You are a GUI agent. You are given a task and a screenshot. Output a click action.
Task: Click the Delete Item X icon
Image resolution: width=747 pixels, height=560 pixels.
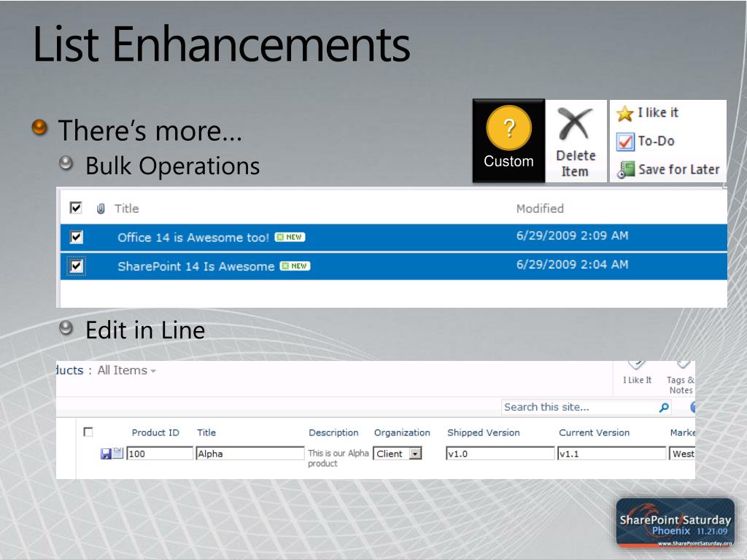coord(575,123)
